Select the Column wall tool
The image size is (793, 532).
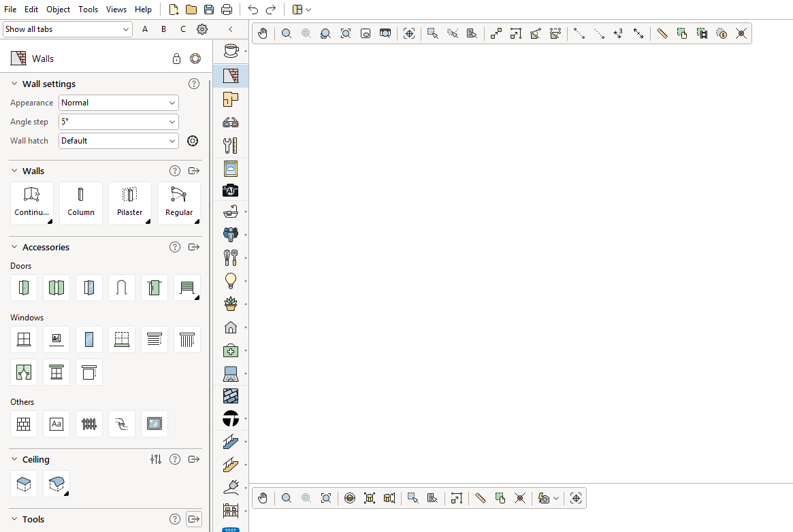click(x=81, y=203)
